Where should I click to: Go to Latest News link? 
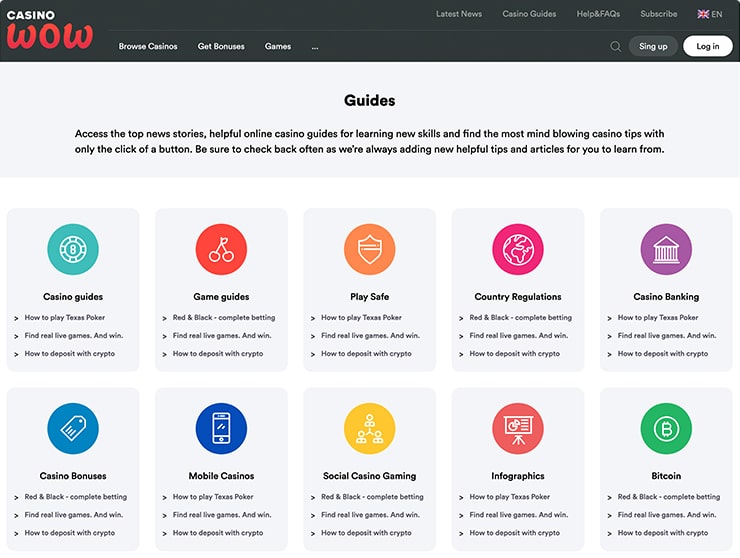pos(459,14)
